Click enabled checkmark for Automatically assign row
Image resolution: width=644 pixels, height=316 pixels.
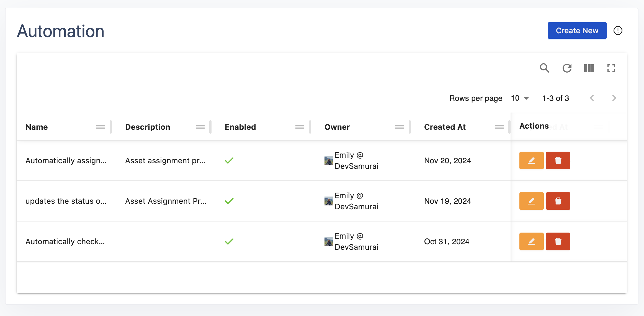229,160
